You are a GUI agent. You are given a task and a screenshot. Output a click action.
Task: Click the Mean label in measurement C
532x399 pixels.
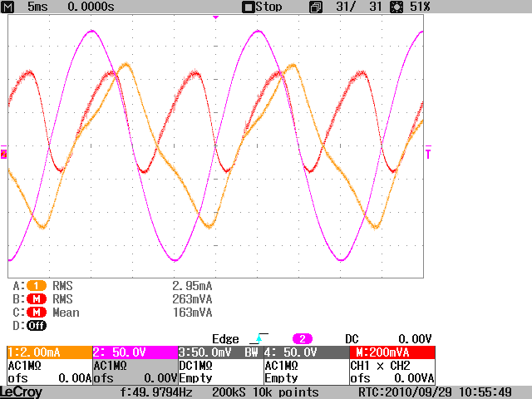(66, 313)
